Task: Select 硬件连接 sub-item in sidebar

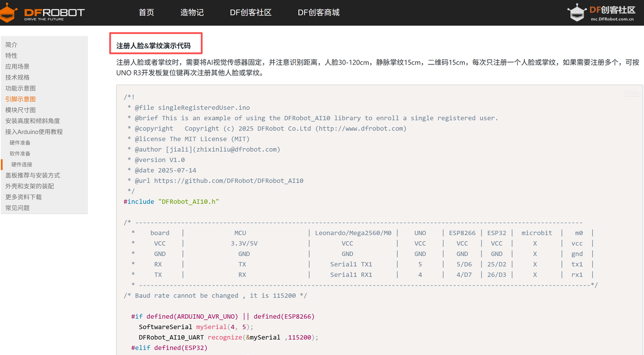Action: tap(22, 165)
